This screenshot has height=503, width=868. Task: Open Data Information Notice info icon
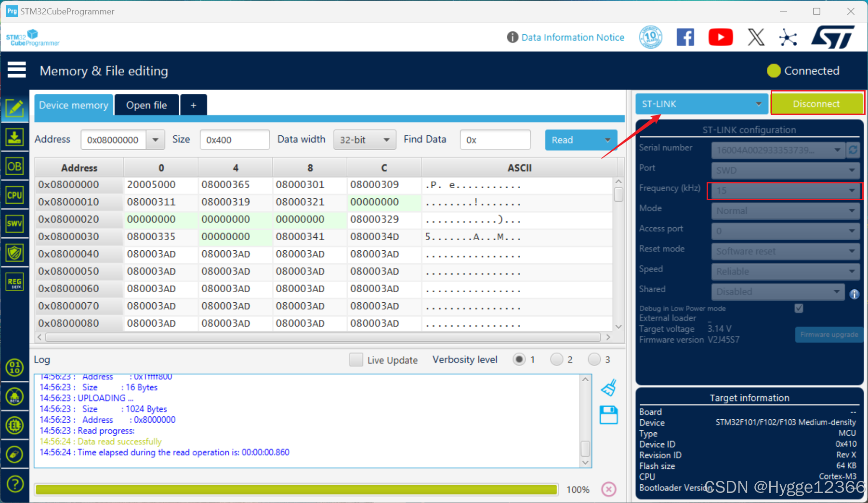point(513,37)
